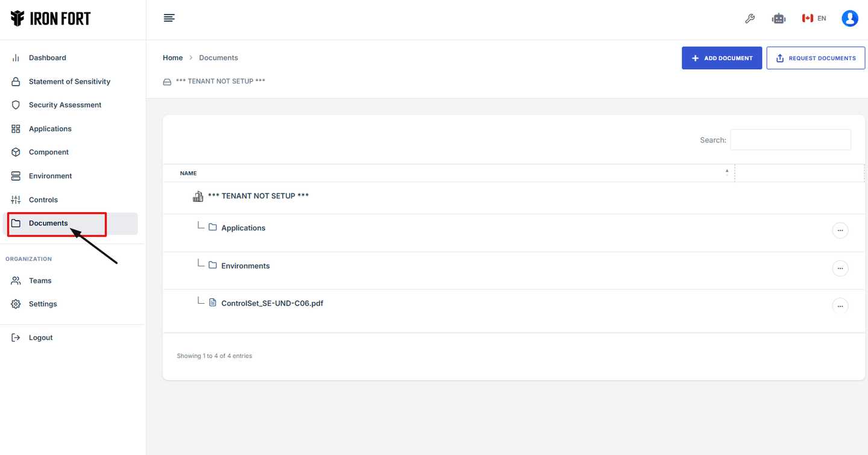Open the user profile avatar
The image size is (868, 455).
pos(850,19)
